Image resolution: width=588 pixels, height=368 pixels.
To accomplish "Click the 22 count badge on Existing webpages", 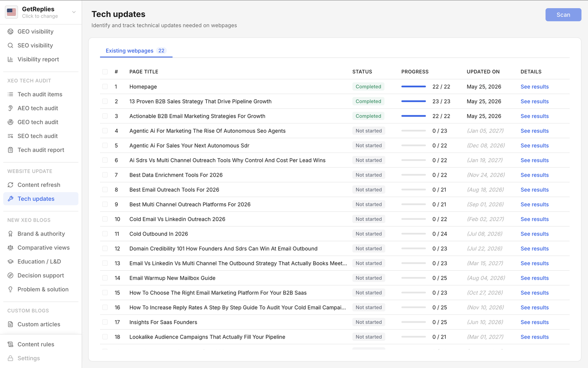I will pyautogui.click(x=161, y=51).
